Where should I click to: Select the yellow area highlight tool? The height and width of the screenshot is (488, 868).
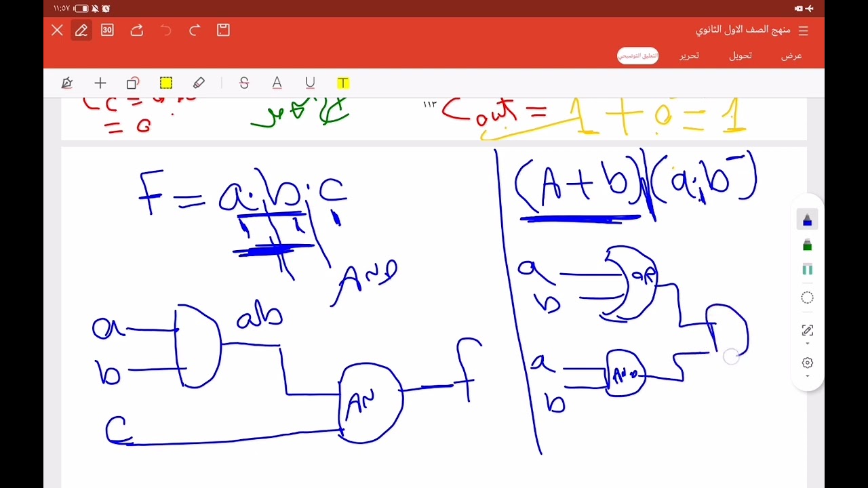[x=166, y=83]
